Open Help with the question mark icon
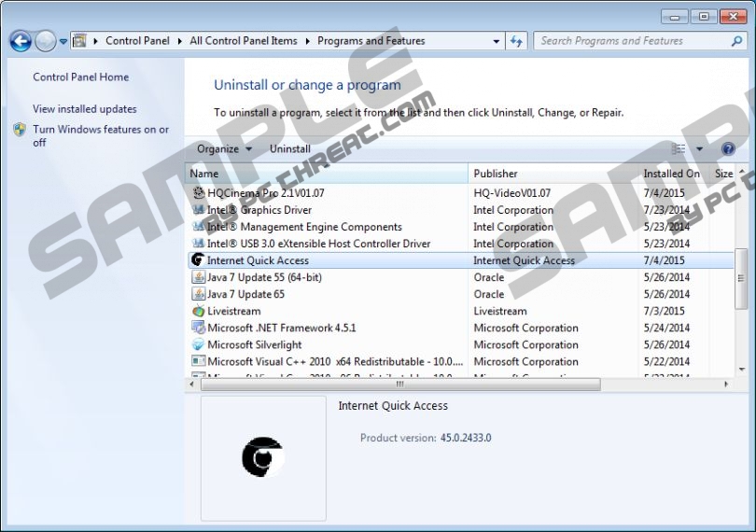The width and height of the screenshot is (756, 532). coord(728,149)
